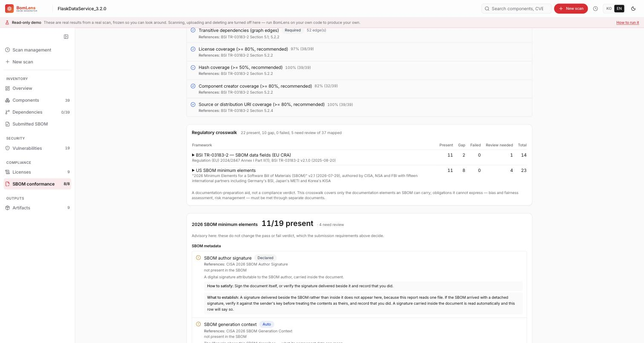Open Licenses compliance page
The width and height of the screenshot is (644, 343).
pyautogui.click(x=37, y=172)
